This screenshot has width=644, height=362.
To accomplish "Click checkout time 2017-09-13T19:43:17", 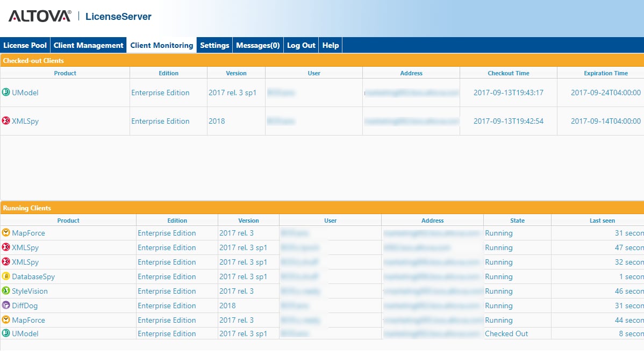I will [x=509, y=93].
